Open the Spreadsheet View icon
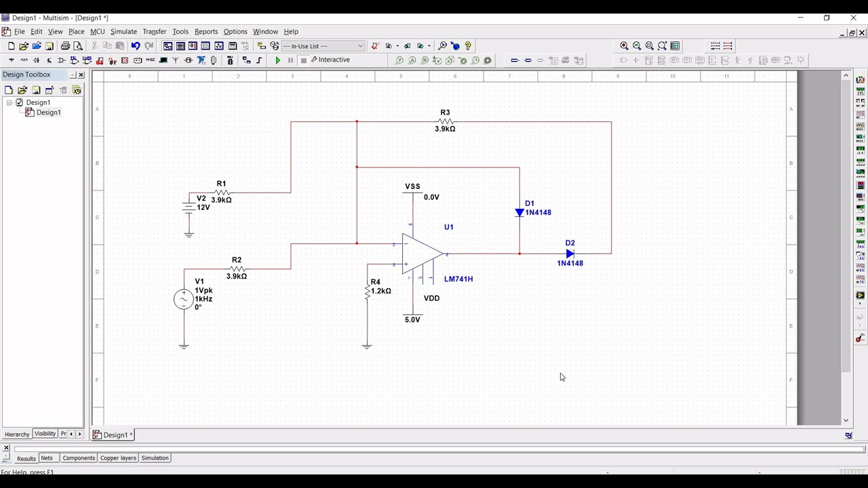Image resolution: width=868 pixels, height=488 pixels. pyautogui.click(x=180, y=46)
